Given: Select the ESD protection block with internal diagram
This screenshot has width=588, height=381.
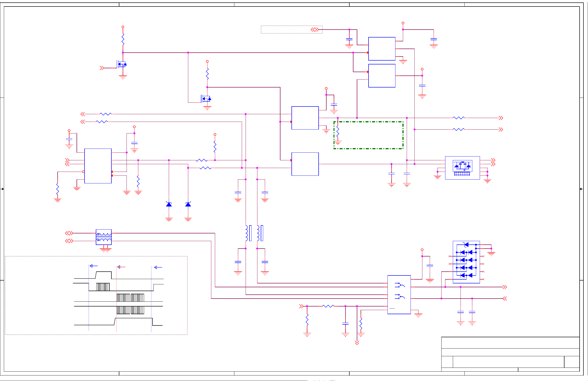Looking at the screenshot, I should point(462,168).
